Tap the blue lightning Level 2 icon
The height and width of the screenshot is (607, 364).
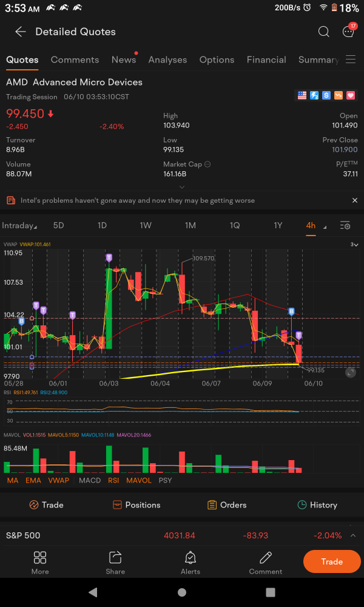[x=314, y=95]
